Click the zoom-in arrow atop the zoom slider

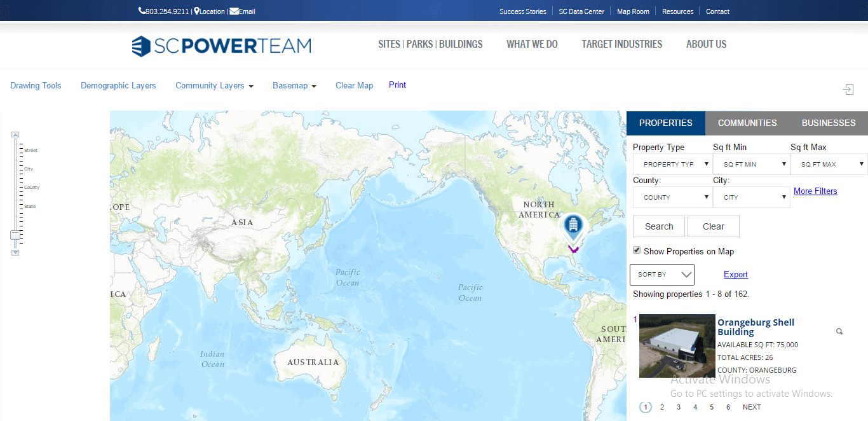click(x=15, y=134)
